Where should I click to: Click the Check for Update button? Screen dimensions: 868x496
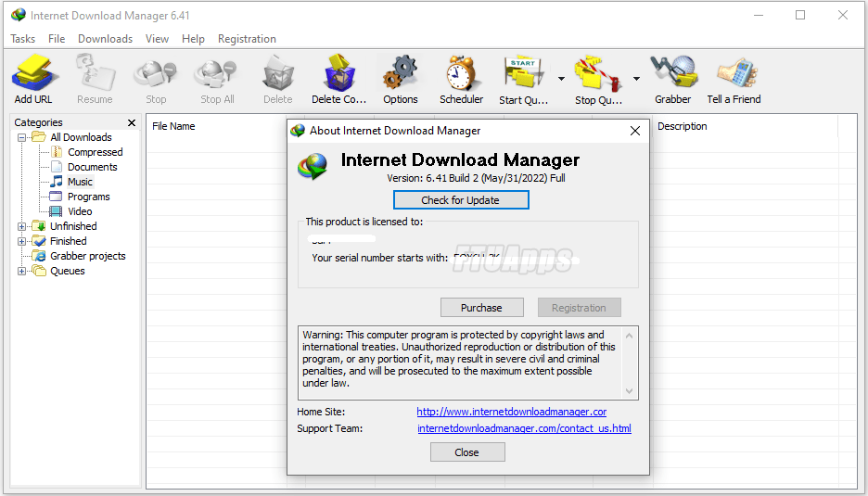coord(461,200)
